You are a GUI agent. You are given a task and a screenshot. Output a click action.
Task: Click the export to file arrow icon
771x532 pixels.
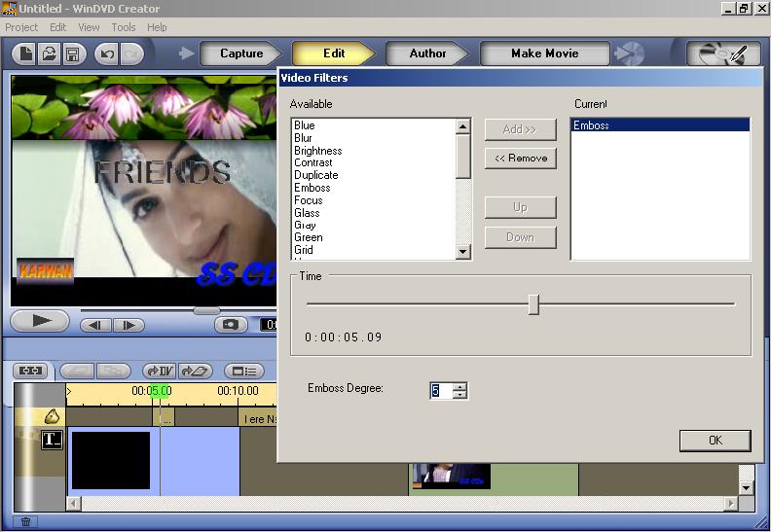(x=196, y=371)
